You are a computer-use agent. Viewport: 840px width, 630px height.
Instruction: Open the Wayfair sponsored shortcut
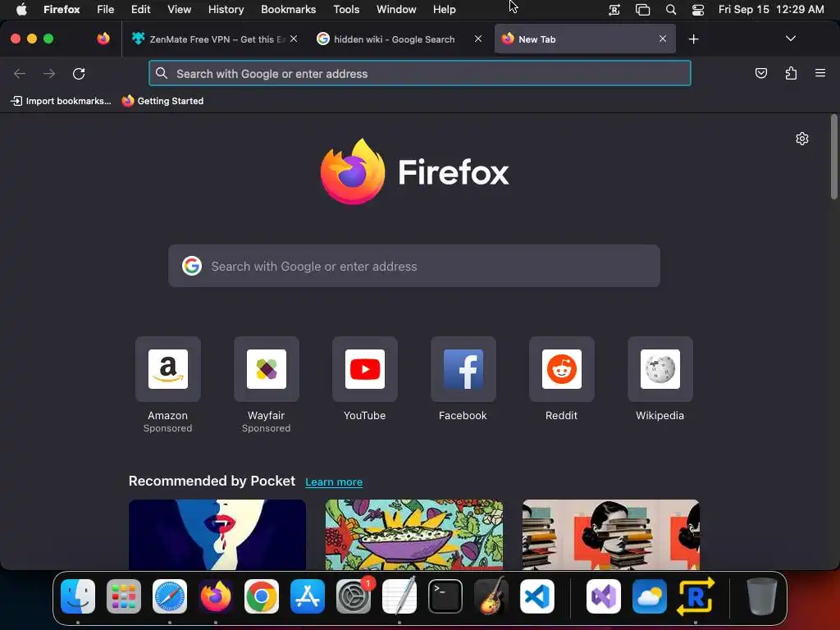click(x=267, y=369)
